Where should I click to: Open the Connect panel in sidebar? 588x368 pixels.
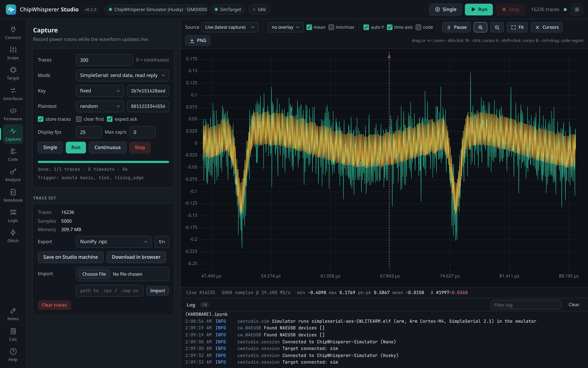(13, 33)
